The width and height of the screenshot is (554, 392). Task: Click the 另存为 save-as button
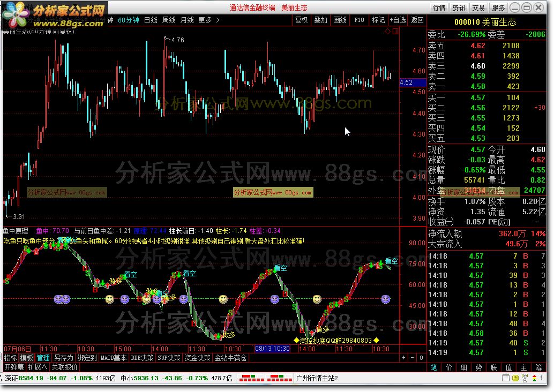(x=64, y=358)
